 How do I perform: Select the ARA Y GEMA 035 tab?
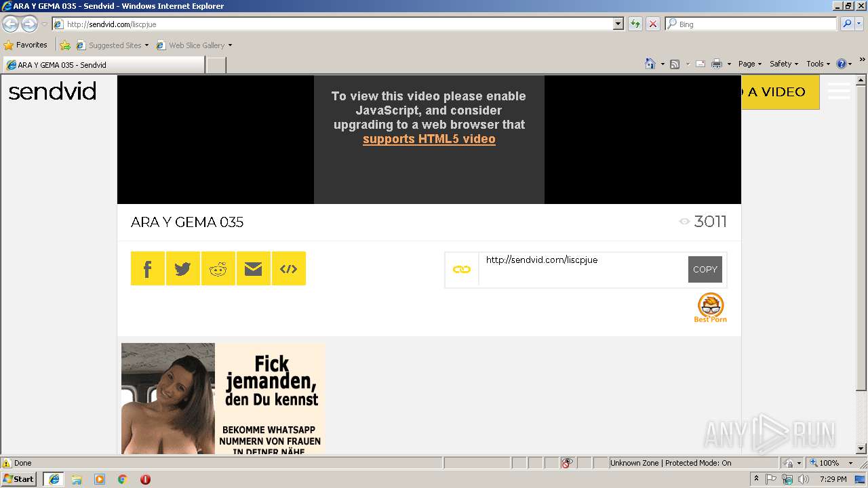[x=103, y=65]
